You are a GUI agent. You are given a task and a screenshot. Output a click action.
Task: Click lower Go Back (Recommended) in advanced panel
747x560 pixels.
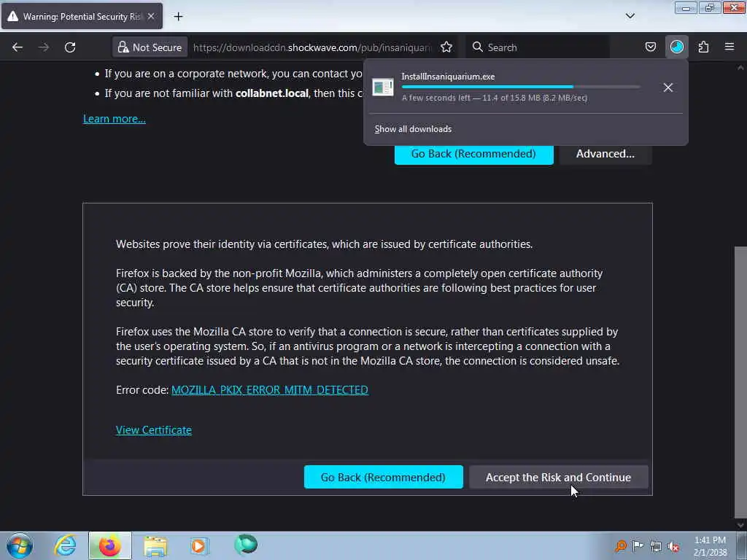click(383, 477)
